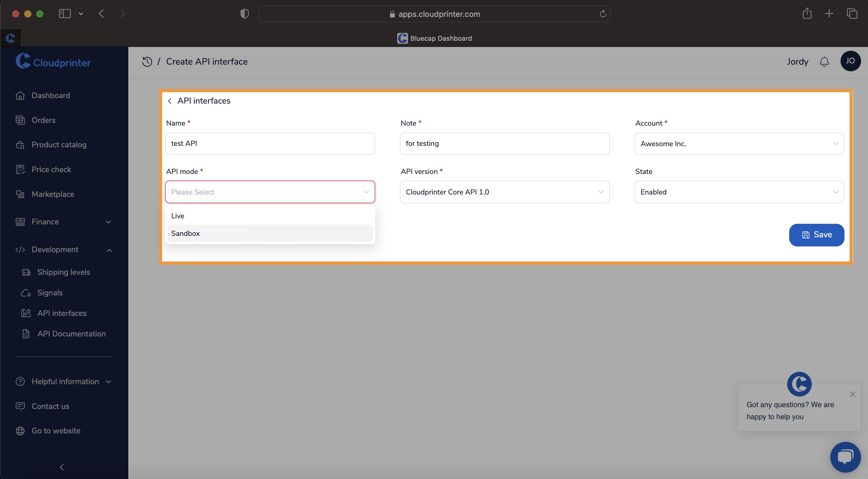
Task: Click the Signals cloud icon
Action: [26, 293]
